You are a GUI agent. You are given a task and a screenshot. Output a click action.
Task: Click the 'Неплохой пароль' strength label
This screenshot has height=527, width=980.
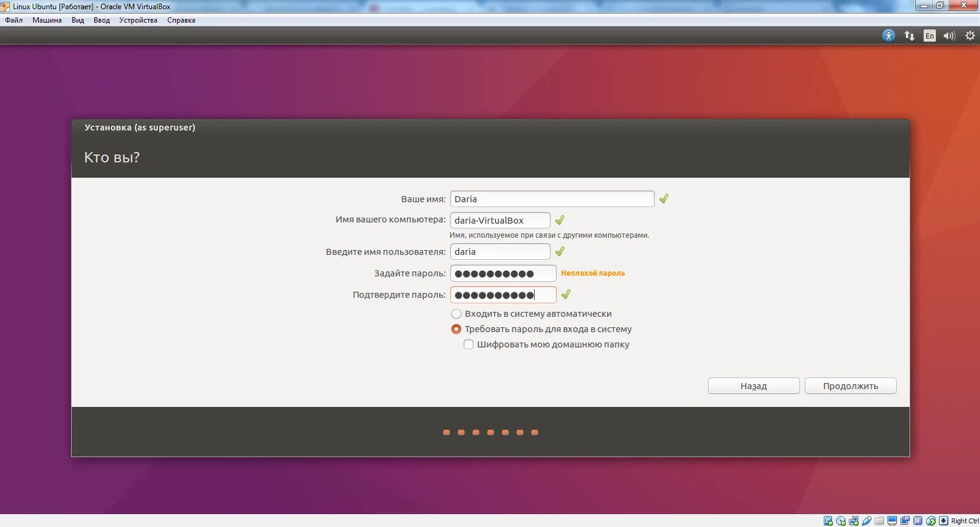pyautogui.click(x=593, y=273)
